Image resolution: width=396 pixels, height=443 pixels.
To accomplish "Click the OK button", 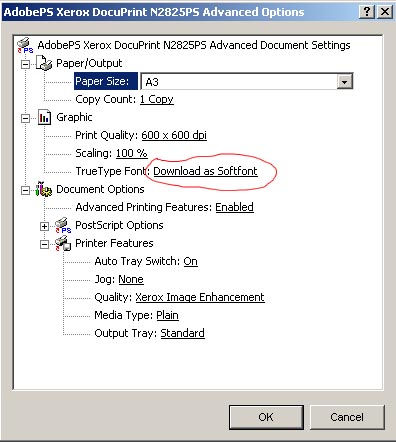I will [266, 417].
